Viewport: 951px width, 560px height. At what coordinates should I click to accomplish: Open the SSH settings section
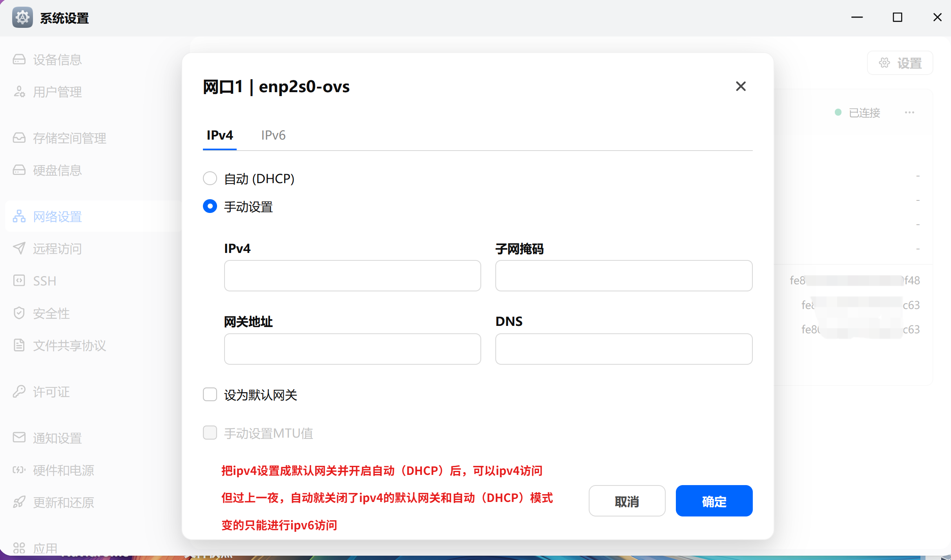[x=44, y=280]
